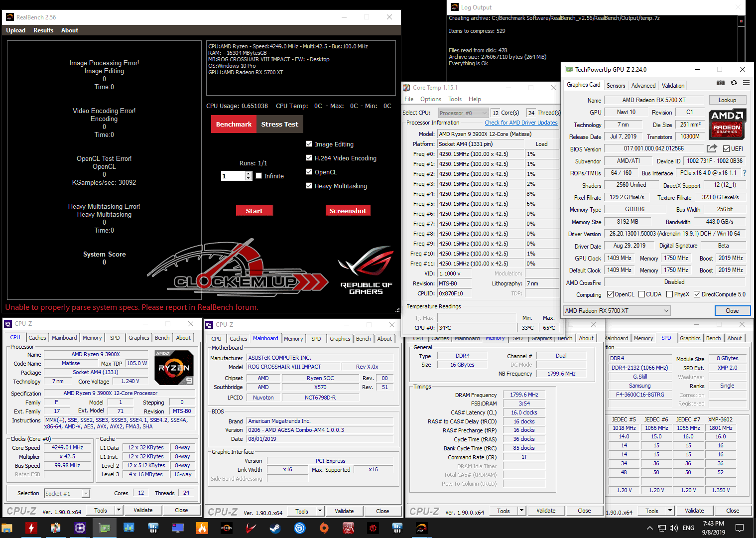Uncheck the H.264 Video Encoding test
The width and height of the screenshot is (756, 538).
point(309,158)
